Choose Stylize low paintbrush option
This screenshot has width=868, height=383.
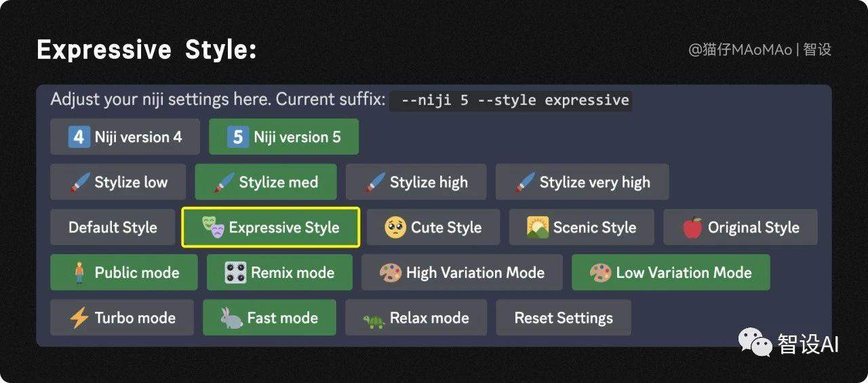coord(118,182)
